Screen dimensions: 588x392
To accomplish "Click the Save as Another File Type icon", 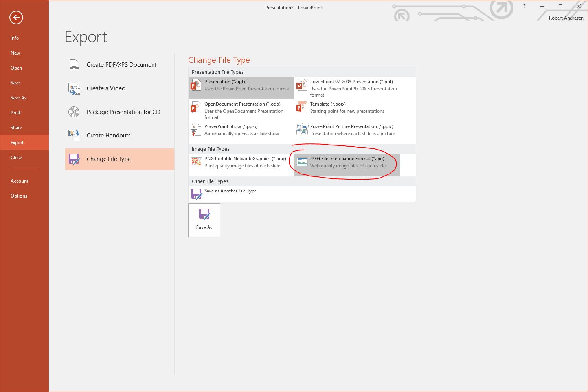I will pyautogui.click(x=196, y=194).
